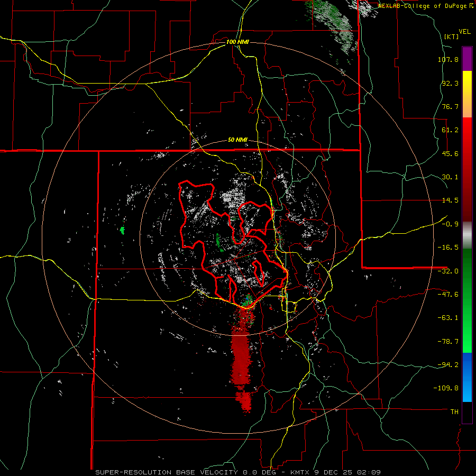Screen dimensions: 476x476
Task: Select the 92.3 value on the velocity scale
Action: click(450, 83)
